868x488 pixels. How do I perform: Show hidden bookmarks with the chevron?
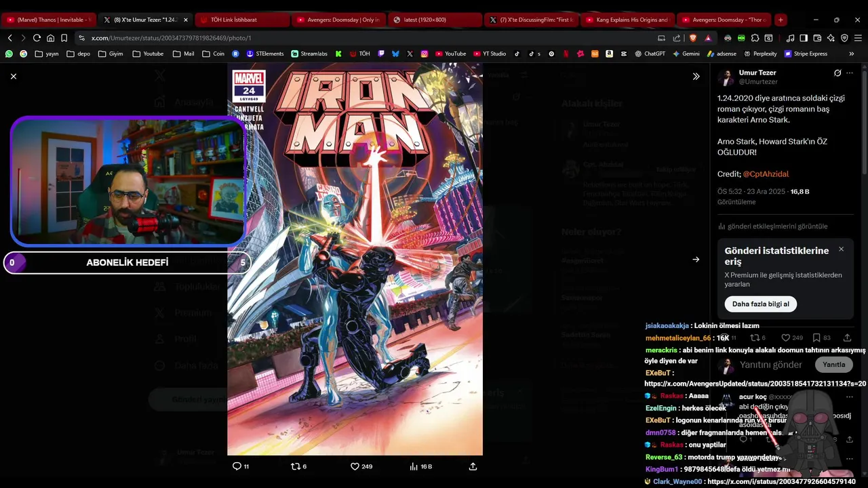point(851,54)
